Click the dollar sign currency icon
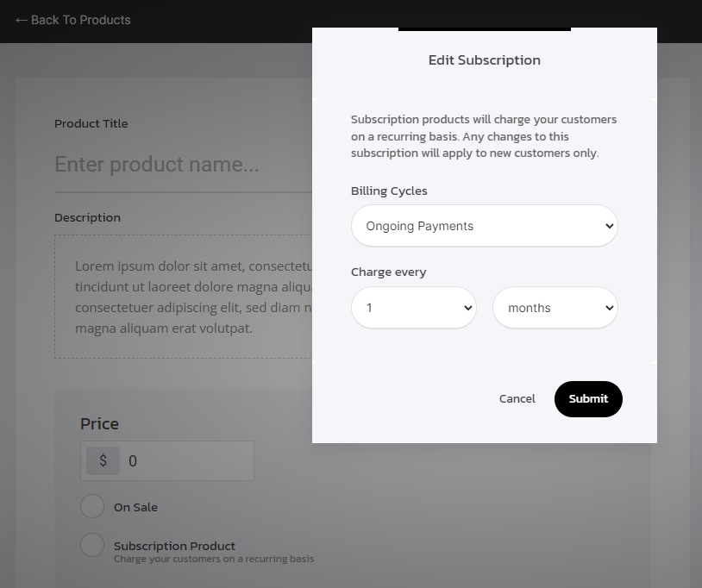Screen dimensions: 702x588 tap(103, 461)
